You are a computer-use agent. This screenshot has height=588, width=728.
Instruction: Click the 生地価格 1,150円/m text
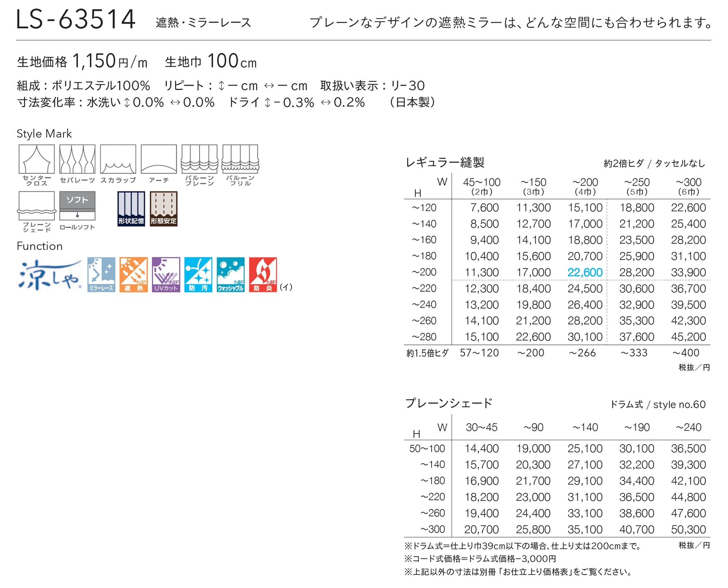coord(82,61)
